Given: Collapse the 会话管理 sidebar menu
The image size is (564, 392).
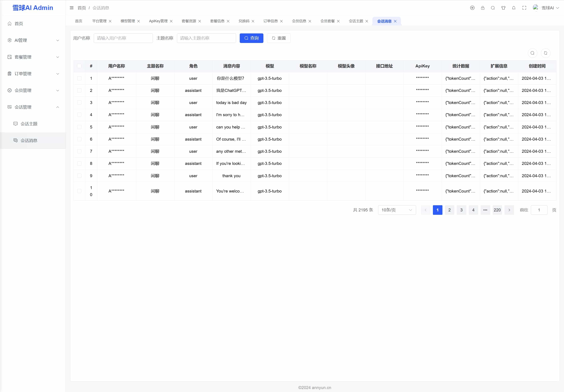Looking at the screenshot, I should point(33,107).
